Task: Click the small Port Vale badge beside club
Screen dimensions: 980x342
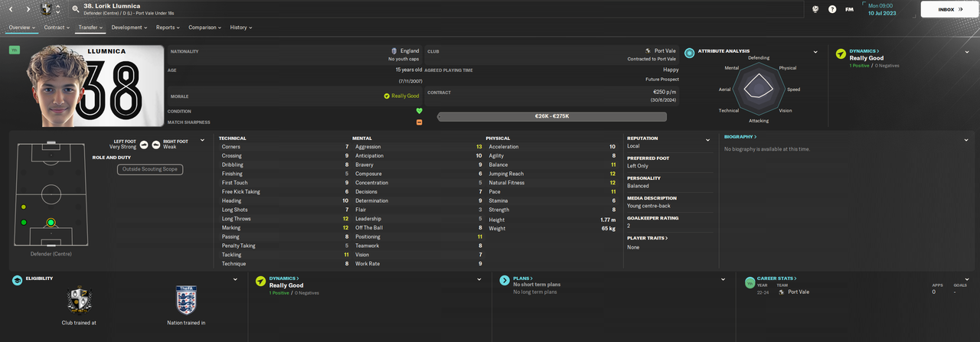Action: point(648,50)
